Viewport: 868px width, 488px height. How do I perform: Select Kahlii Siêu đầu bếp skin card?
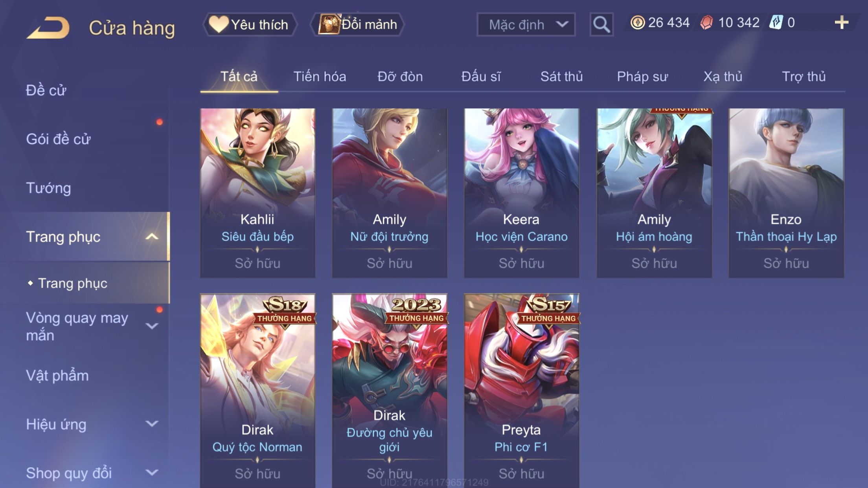pos(257,193)
